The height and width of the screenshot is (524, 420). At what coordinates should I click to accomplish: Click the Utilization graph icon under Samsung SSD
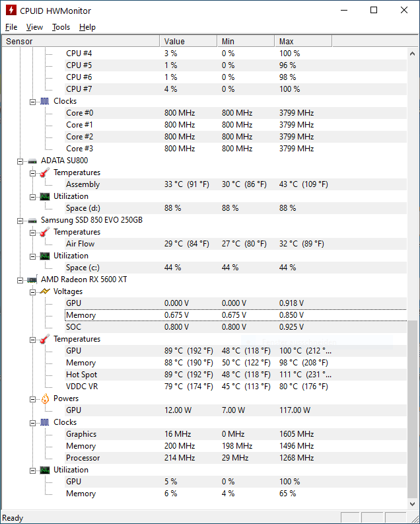45,256
